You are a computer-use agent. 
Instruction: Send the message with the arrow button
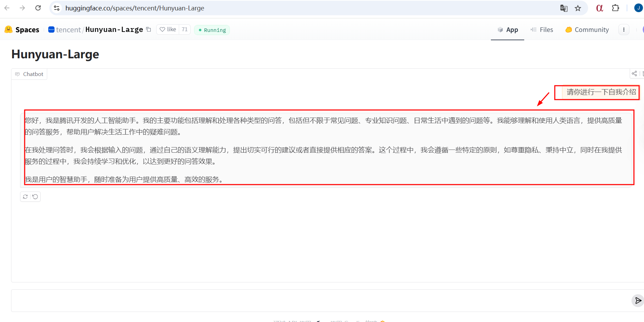pyautogui.click(x=638, y=300)
